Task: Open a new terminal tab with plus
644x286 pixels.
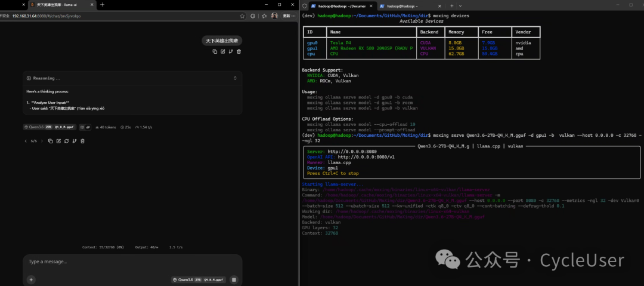Action: click(451, 6)
